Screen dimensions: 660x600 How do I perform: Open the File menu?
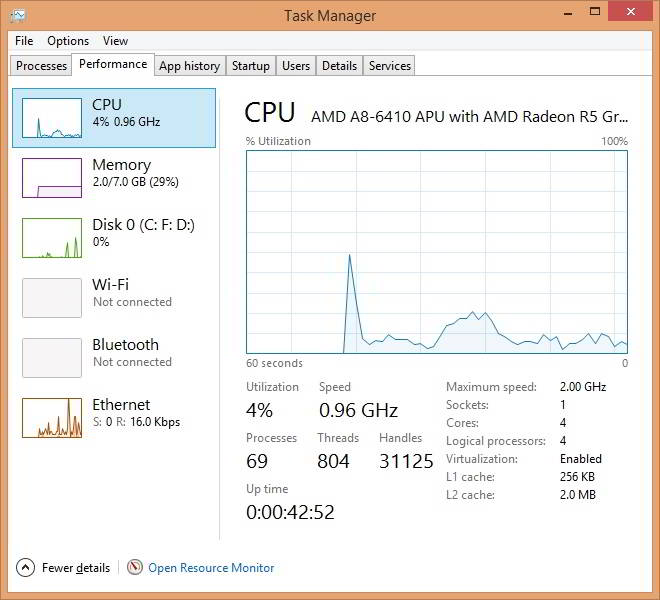(x=24, y=41)
